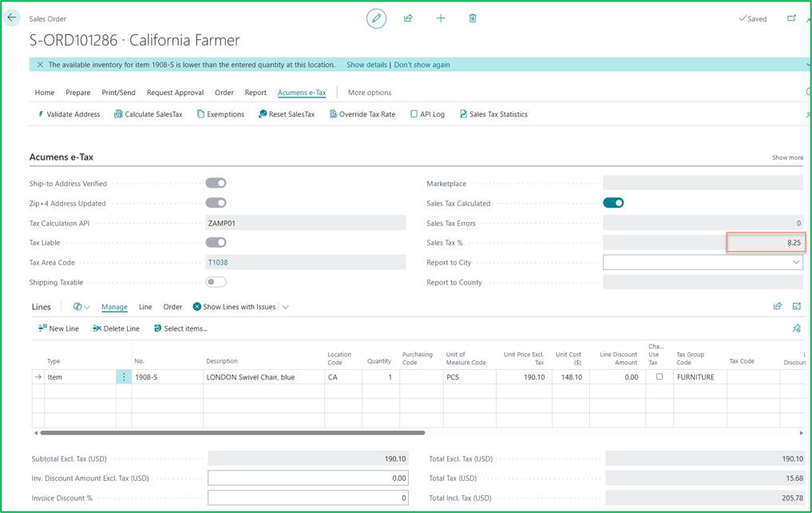The image size is (812, 513).
Task: Click Show more in Acumens e-Tax
Action: 788,157
